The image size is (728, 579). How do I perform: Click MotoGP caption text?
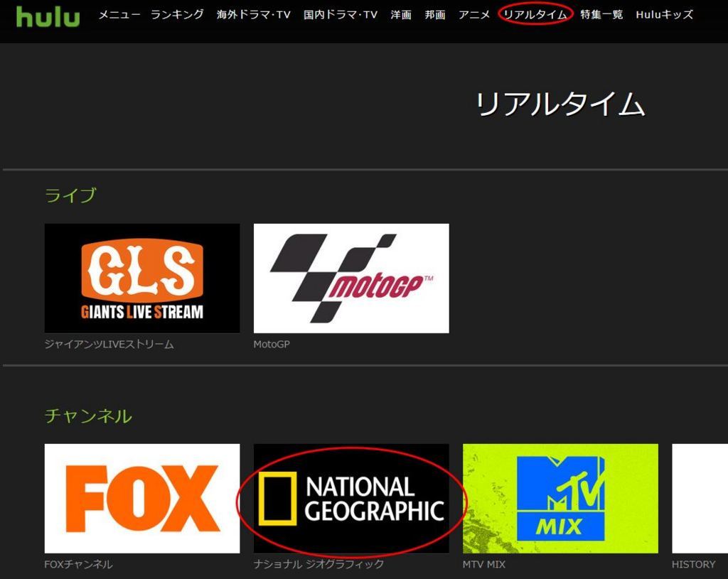coord(272,345)
